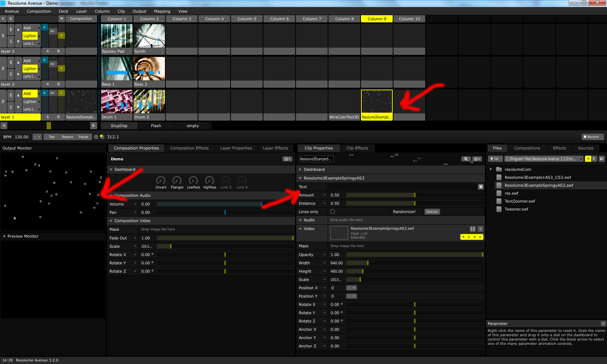Click the Text parameter list icon
The image size is (607, 364).
[481, 187]
